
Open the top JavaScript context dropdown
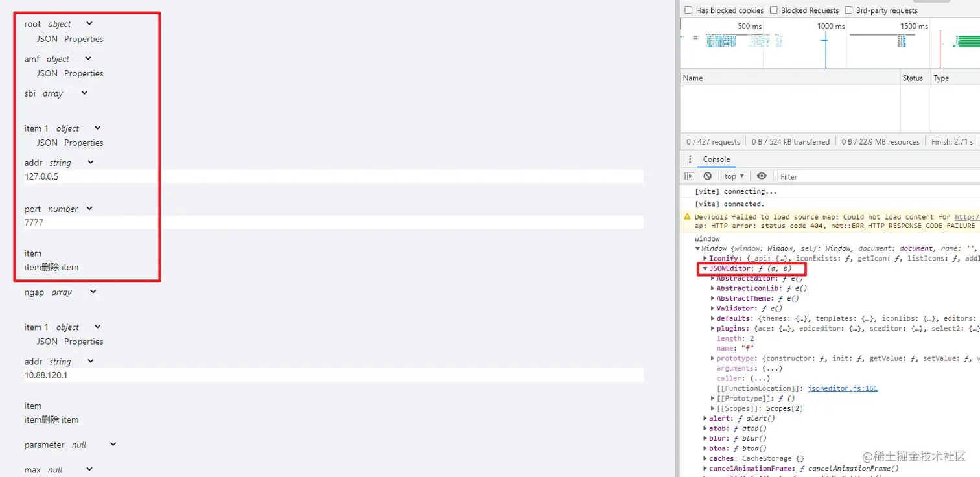click(x=734, y=176)
